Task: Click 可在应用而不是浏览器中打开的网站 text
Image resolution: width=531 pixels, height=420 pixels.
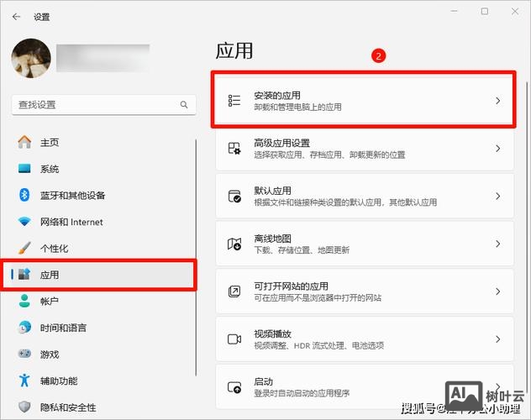Action: [x=318, y=298]
